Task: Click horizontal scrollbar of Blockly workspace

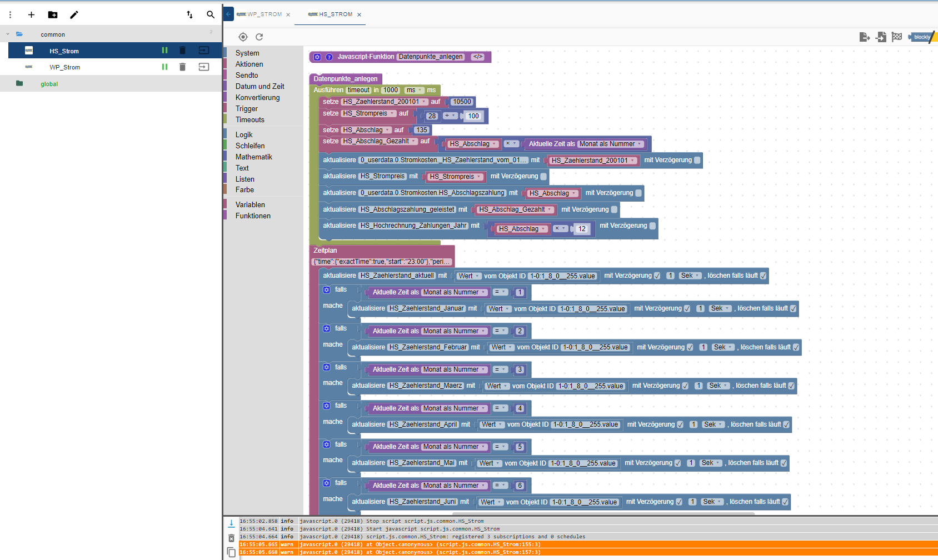Action: click(x=603, y=513)
